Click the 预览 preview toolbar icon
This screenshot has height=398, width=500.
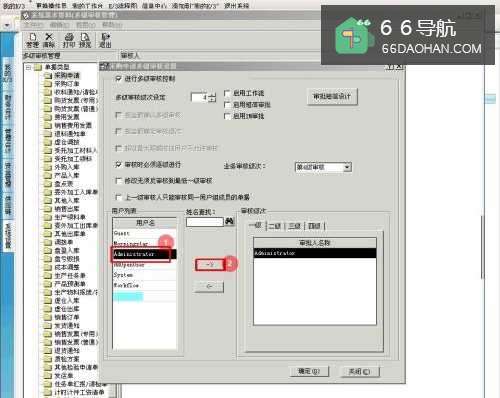point(85,40)
